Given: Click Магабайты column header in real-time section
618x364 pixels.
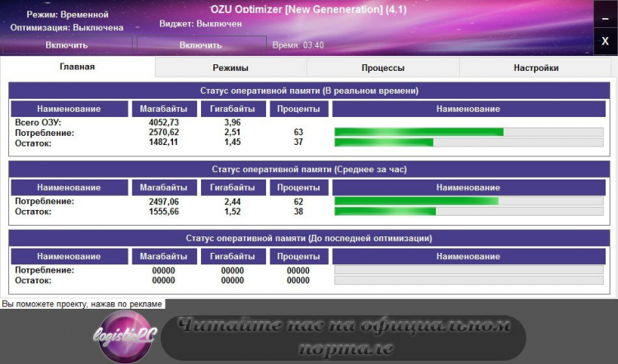Looking at the screenshot, I should click(164, 110).
